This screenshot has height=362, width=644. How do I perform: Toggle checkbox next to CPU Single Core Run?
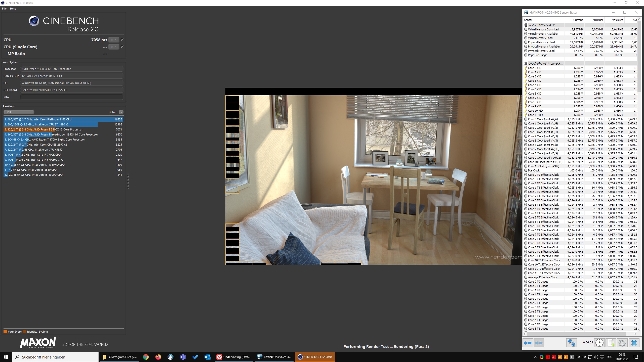tap(122, 47)
